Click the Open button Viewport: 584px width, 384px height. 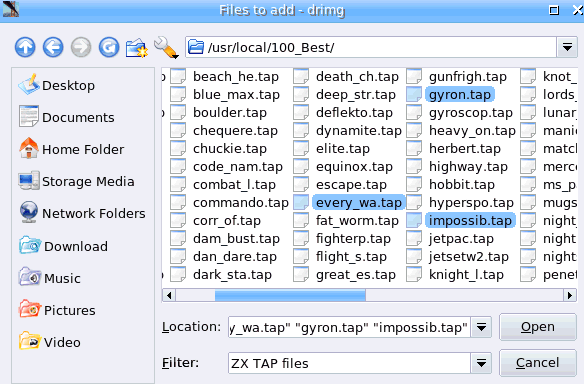click(537, 327)
